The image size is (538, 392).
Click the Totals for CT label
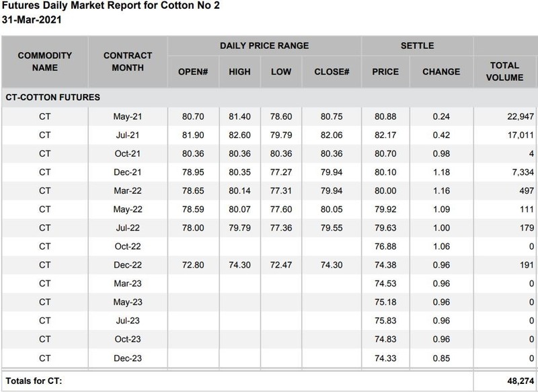click(33, 381)
